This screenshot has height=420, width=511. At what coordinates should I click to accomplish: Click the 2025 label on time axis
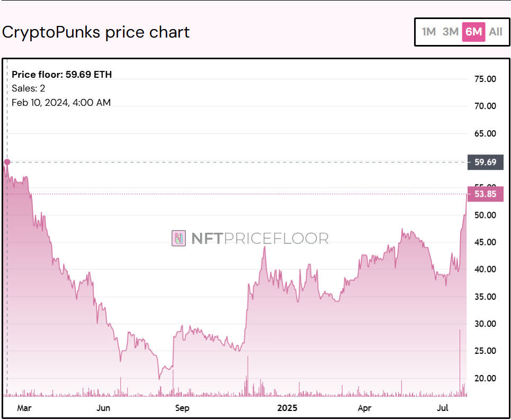click(288, 408)
